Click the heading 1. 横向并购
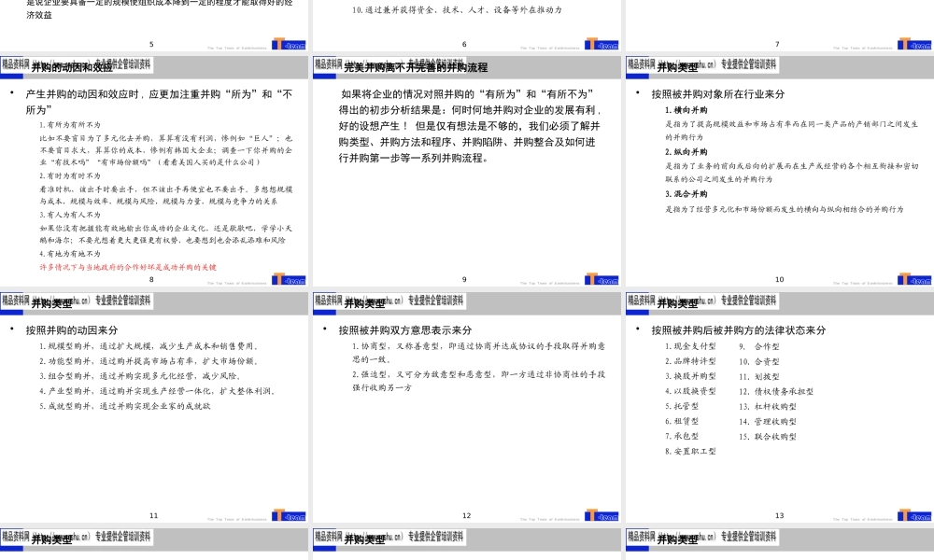 coord(686,110)
